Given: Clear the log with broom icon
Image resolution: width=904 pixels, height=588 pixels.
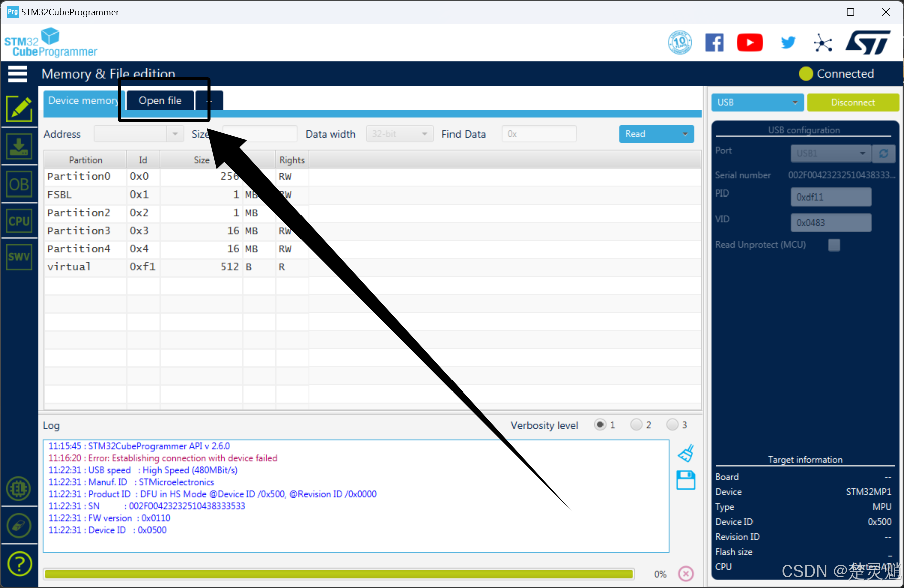Looking at the screenshot, I should click(686, 453).
